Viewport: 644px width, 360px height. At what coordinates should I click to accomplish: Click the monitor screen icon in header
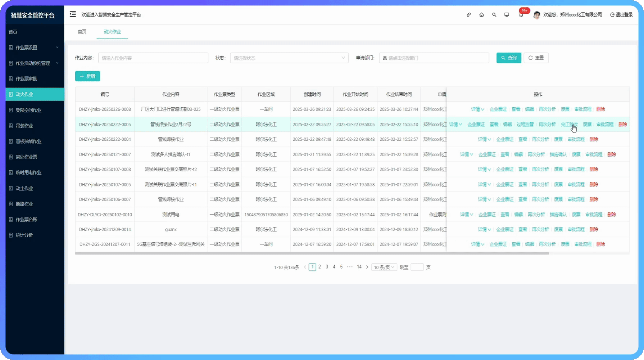click(507, 15)
